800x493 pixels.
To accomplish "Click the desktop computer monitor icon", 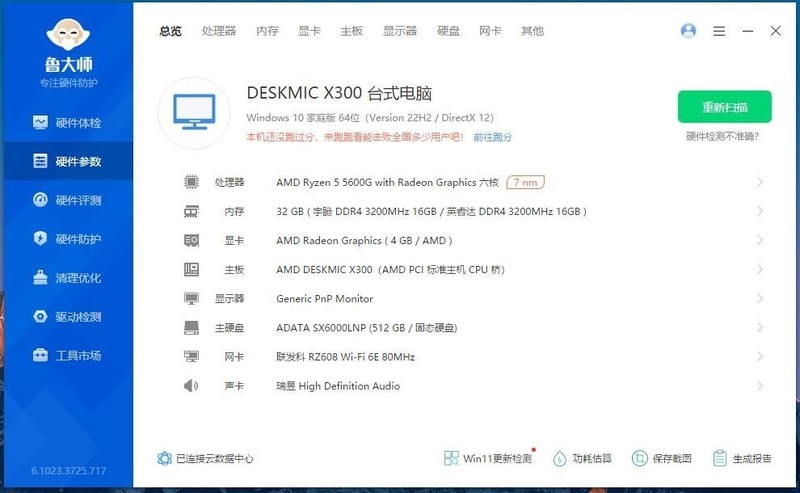I will click(x=194, y=113).
